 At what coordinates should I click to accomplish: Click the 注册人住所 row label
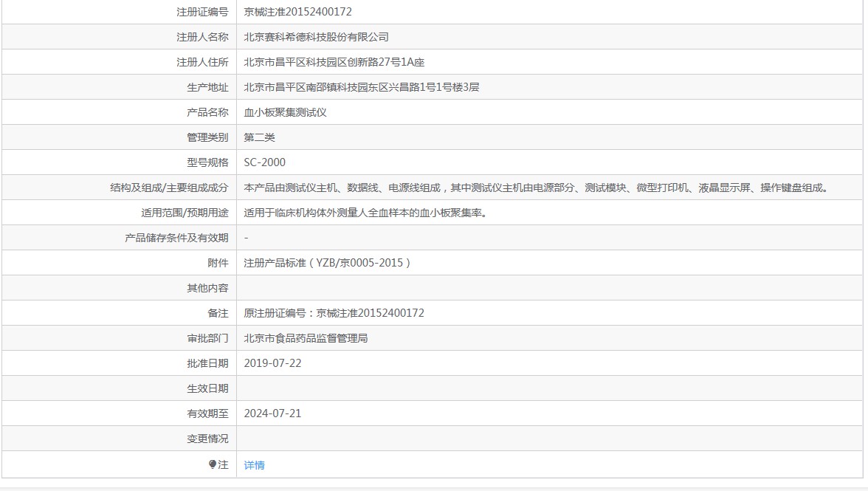click(x=202, y=62)
